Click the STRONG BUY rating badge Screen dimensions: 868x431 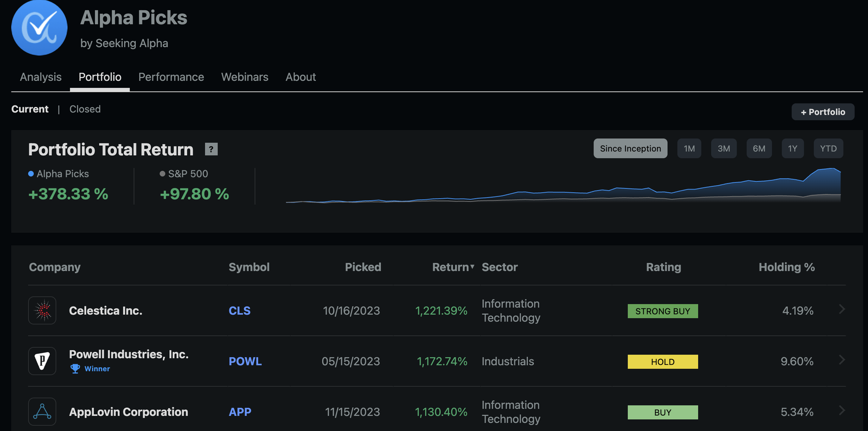pos(663,311)
